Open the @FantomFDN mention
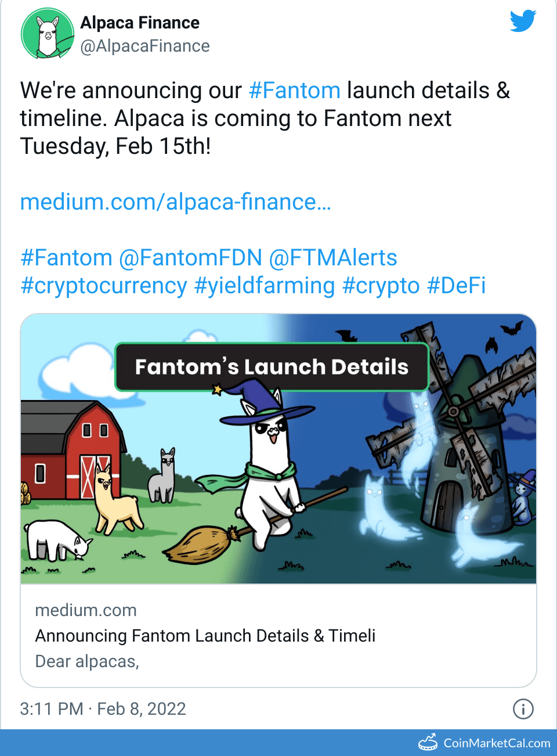557x756 pixels. point(190,258)
